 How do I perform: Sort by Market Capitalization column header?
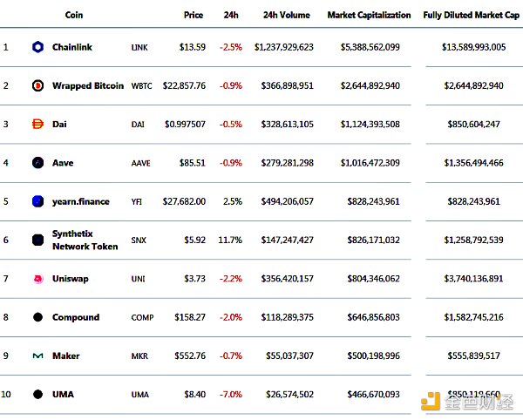[368, 16]
